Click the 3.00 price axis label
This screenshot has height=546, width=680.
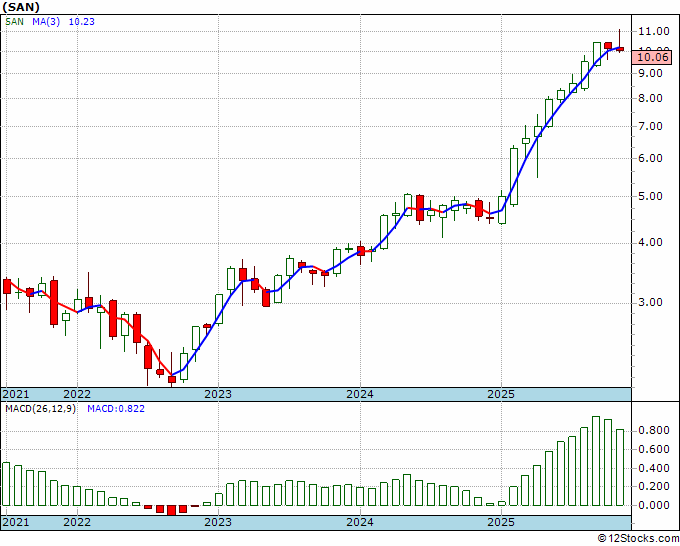click(651, 302)
